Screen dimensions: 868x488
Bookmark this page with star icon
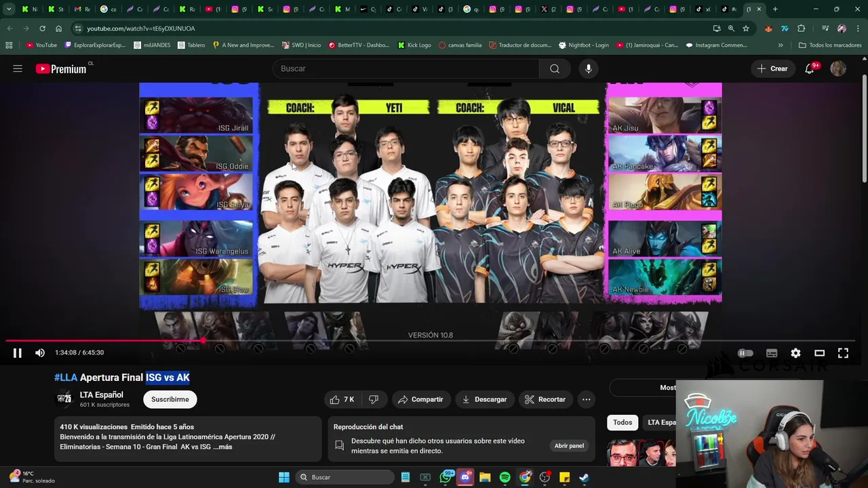click(x=746, y=28)
